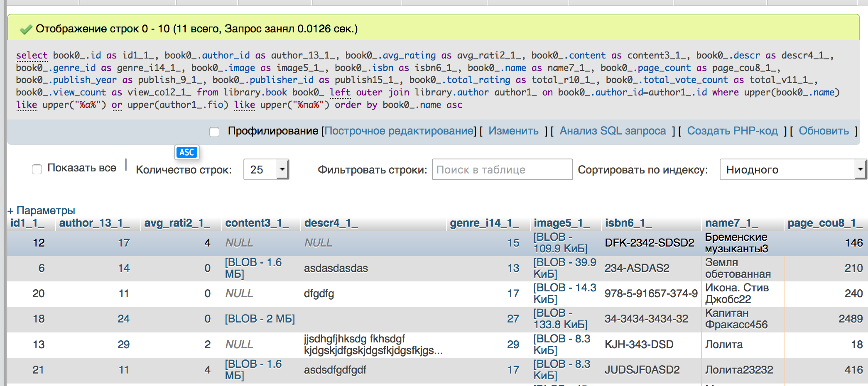Select the descr cell dfgdfg
This screenshot has height=386, width=868.
319,293
